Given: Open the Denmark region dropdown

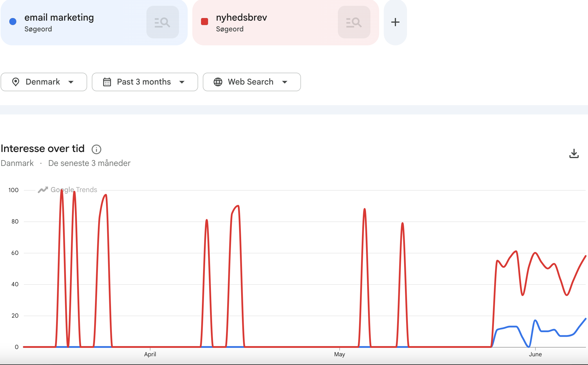Looking at the screenshot, I should [x=44, y=82].
